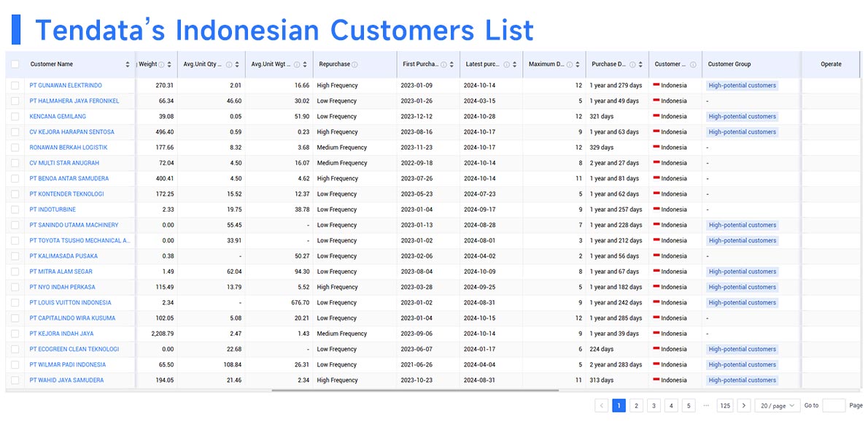Select page 3 in pagination

[x=654, y=405]
